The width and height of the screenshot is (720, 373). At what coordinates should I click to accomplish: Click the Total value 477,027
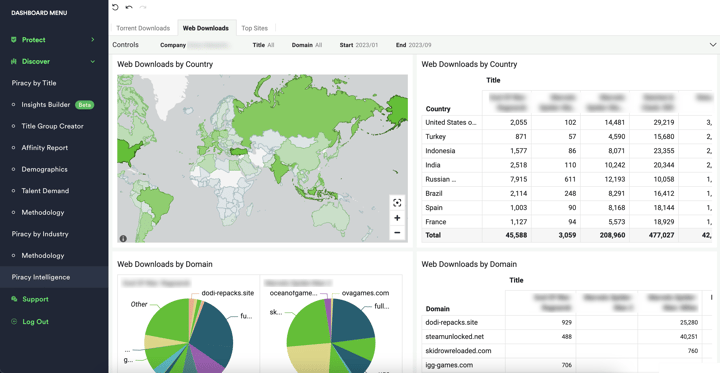pyautogui.click(x=661, y=235)
